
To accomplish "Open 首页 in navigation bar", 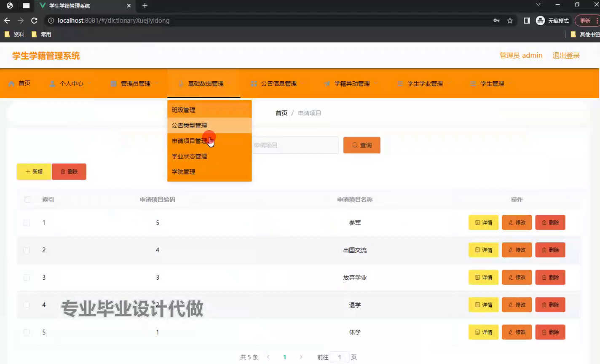I will (x=19, y=83).
